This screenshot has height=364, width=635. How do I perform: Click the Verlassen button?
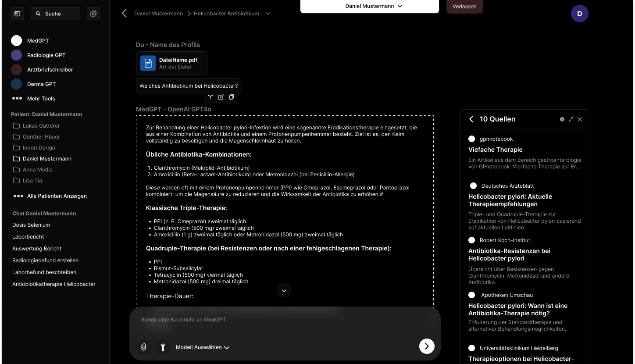pyautogui.click(x=464, y=7)
